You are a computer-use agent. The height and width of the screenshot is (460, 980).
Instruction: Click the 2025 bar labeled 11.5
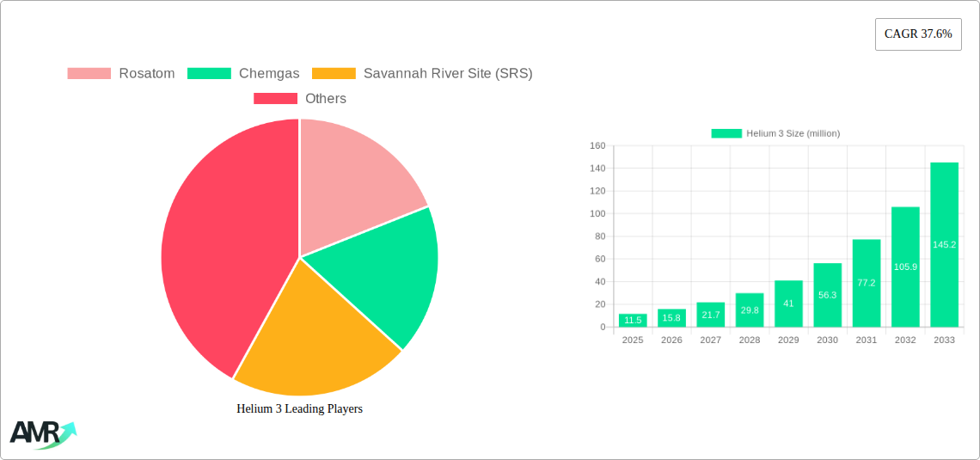pos(632,321)
